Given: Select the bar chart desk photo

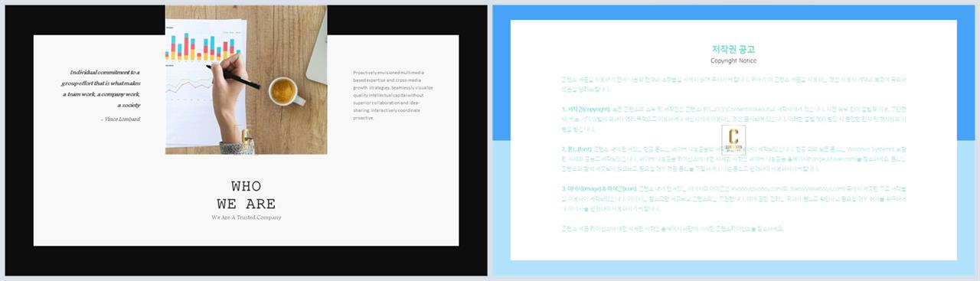Looking at the screenshot, I should click(x=246, y=80).
